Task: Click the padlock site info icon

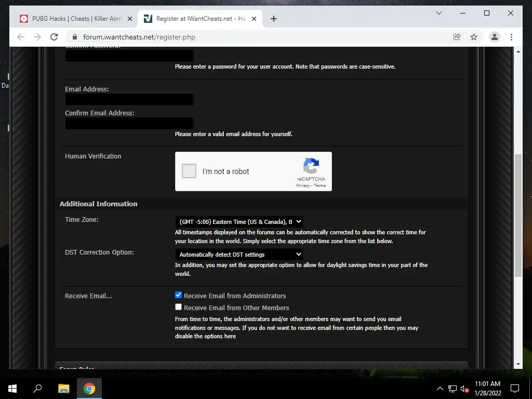Action: pyautogui.click(x=75, y=37)
